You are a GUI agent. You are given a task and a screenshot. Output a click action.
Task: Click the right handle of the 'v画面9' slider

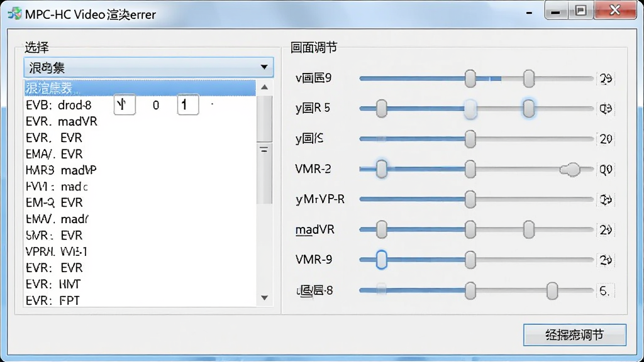click(529, 79)
